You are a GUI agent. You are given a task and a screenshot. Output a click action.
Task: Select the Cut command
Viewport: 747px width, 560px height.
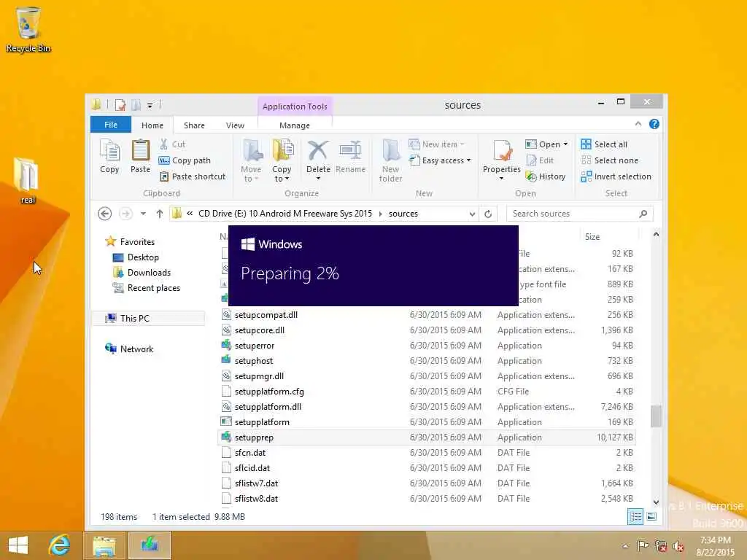coord(173,144)
